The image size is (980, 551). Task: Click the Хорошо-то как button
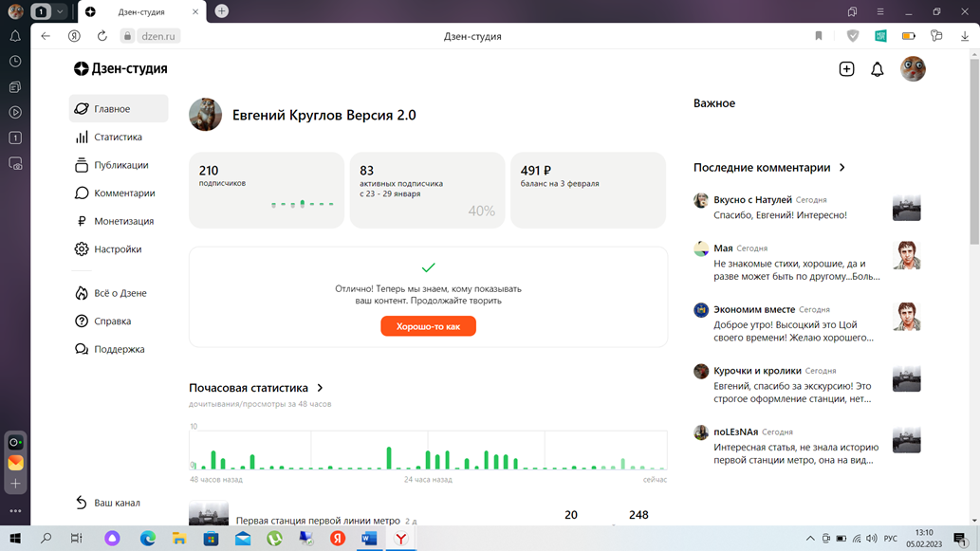[428, 326]
